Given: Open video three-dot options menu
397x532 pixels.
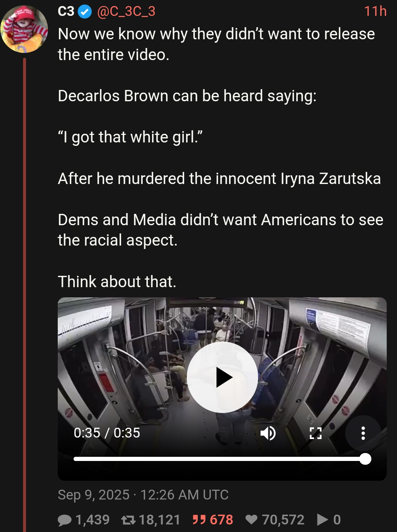Looking at the screenshot, I should pos(363,433).
